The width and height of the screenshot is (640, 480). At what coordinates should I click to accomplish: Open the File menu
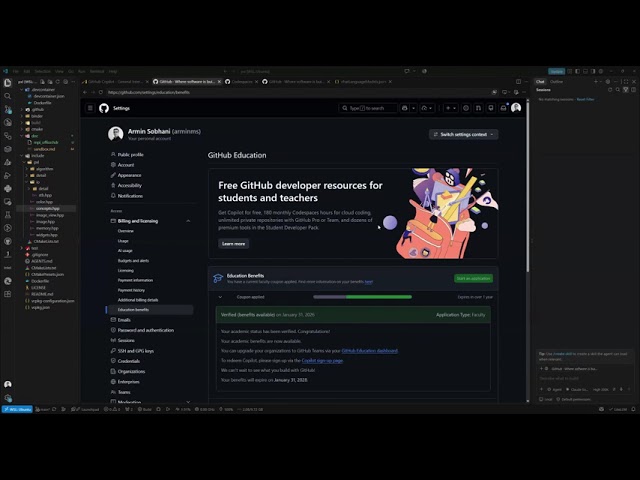click(16, 71)
